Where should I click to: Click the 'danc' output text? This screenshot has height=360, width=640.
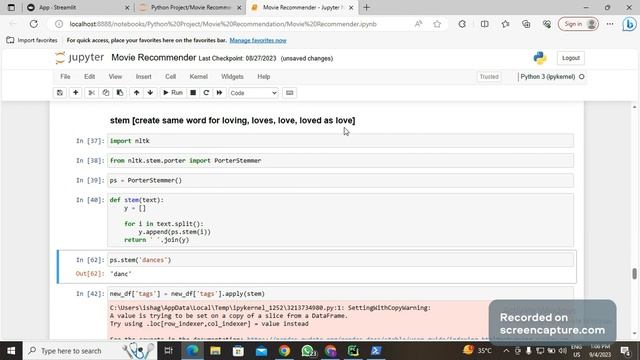click(x=121, y=274)
